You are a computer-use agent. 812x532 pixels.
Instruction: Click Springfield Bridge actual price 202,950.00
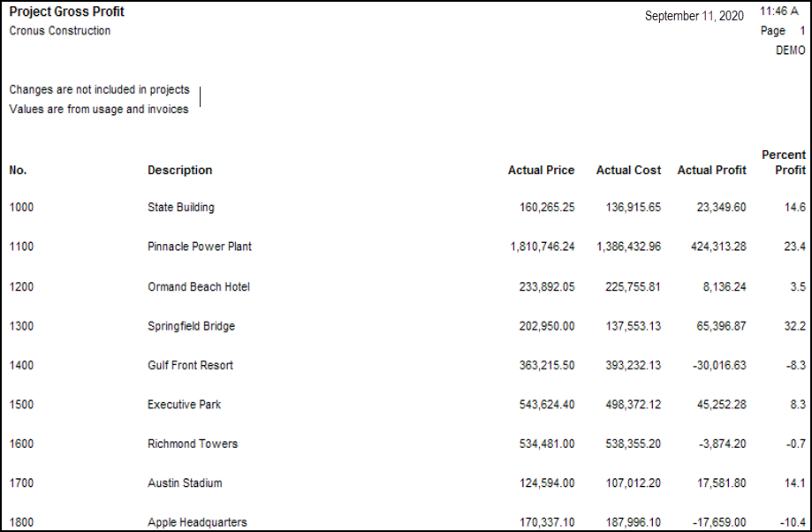547,326
